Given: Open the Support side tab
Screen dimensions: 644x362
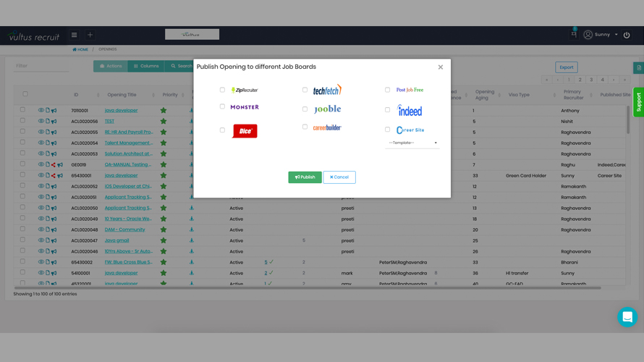Looking at the screenshot, I should coord(638,102).
